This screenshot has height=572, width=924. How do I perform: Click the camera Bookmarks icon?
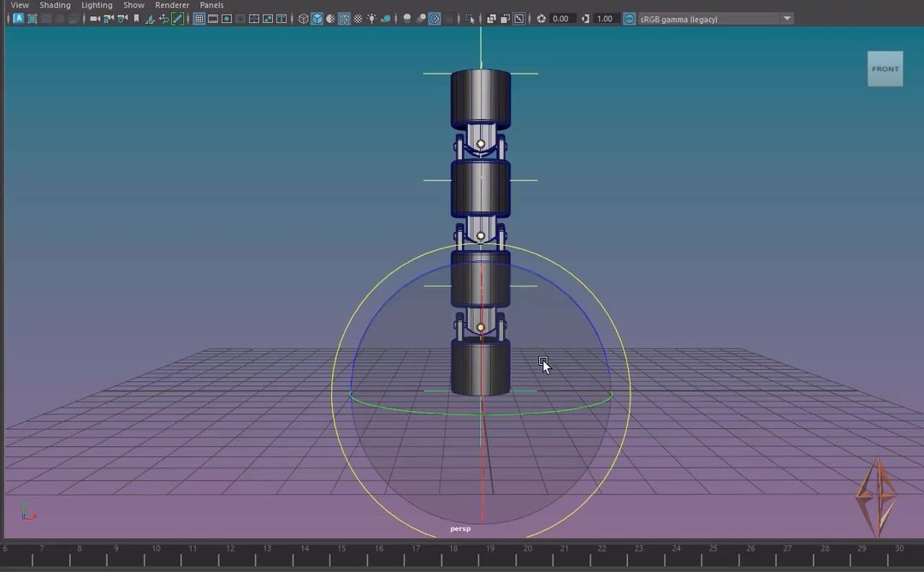pos(136,19)
